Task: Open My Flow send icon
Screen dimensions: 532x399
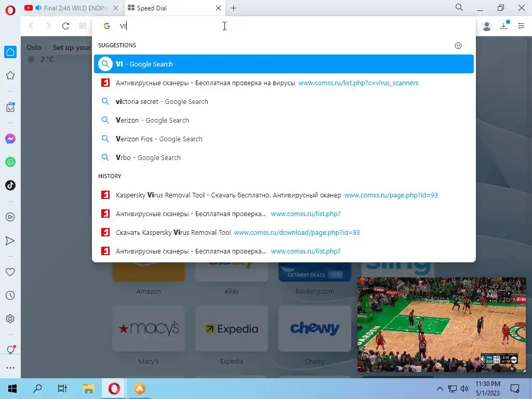Action: (x=10, y=241)
